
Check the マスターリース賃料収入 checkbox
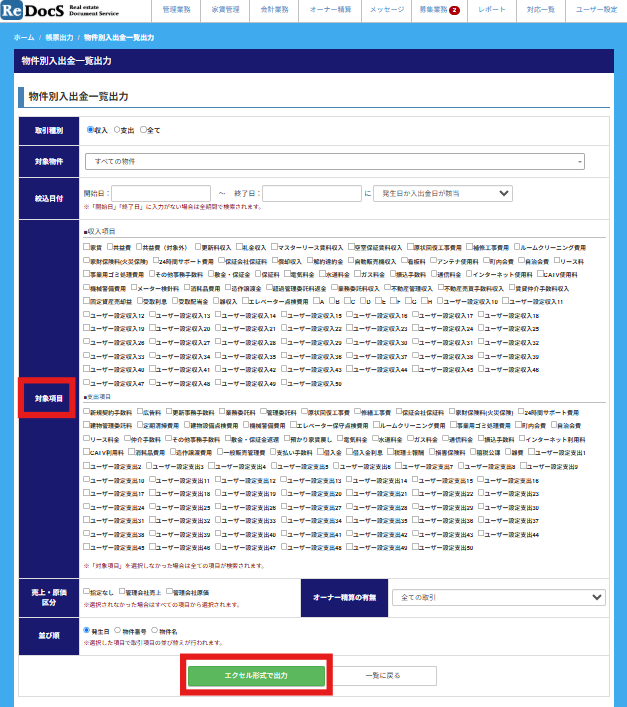(x=274, y=247)
